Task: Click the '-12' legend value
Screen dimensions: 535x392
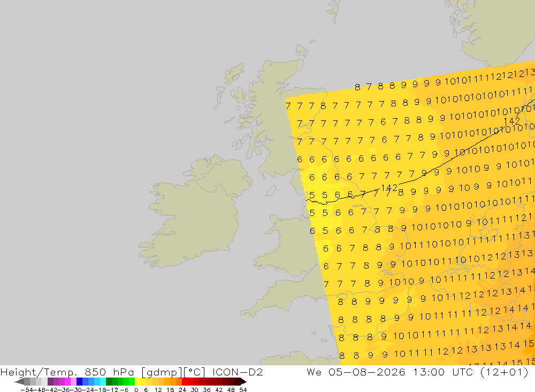Action: click(x=112, y=390)
